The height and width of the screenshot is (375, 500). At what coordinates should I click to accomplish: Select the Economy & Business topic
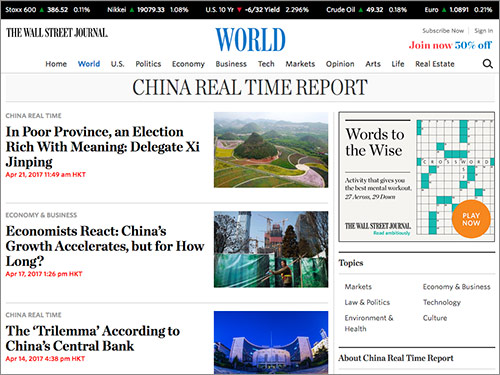click(457, 287)
